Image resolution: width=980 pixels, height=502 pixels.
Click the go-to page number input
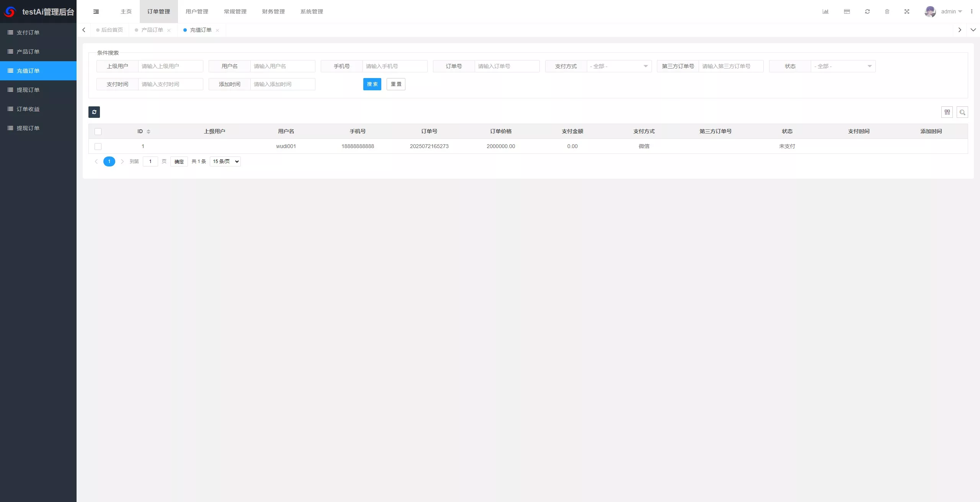pos(150,161)
